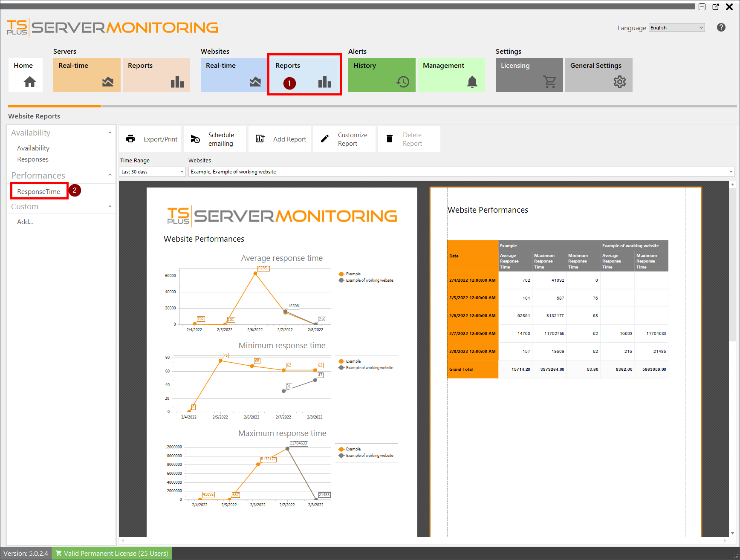Image resolution: width=740 pixels, height=560 pixels.
Task: Select the ResponseTime report
Action: [39, 191]
